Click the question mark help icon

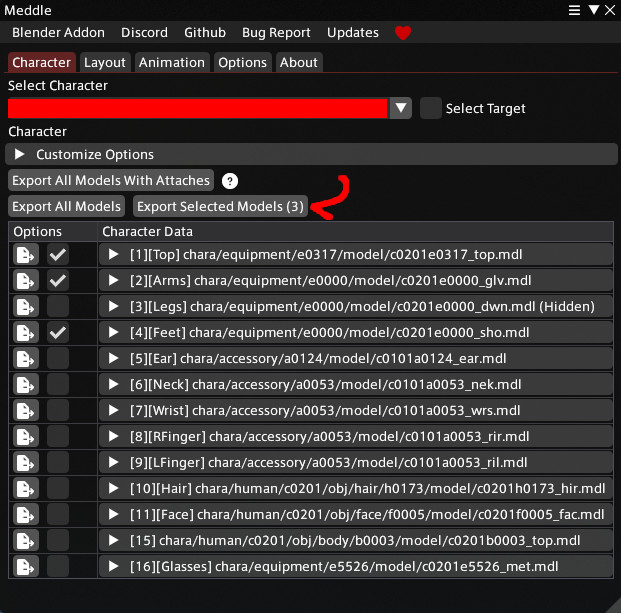(230, 181)
